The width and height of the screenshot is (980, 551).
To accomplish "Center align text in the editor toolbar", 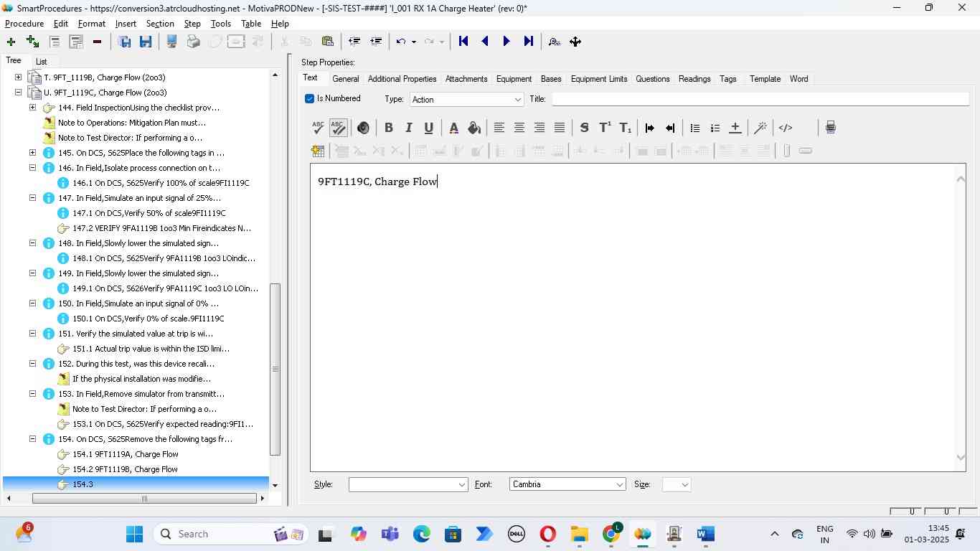I will (x=519, y=128).
